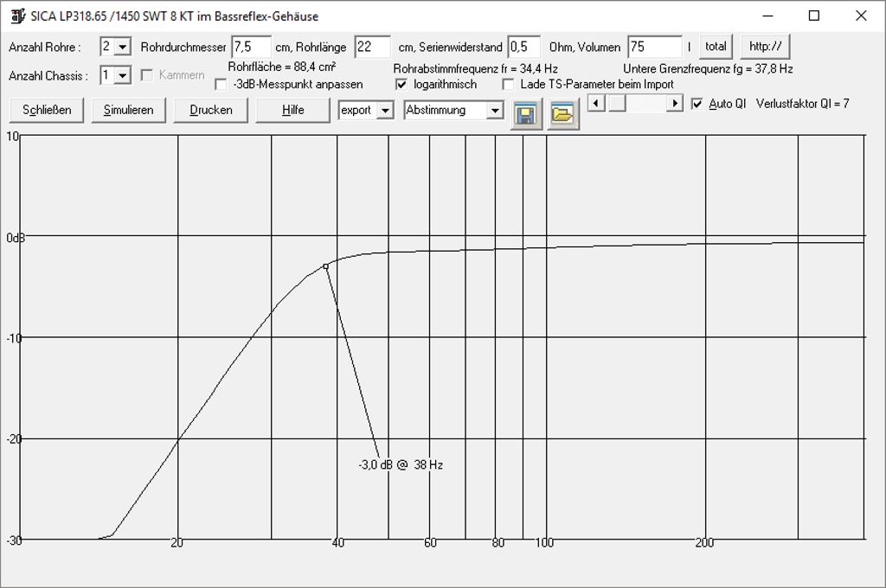Click the 'http://' button
The width and height of the screenshot is (886, 588).
click(x=765, y=47)
